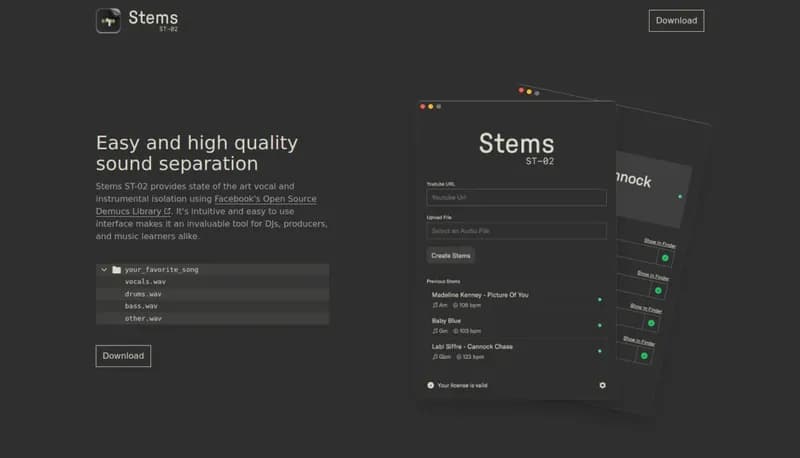The height and width of the screenshot is (458, 800).
Task: Click the Easy and high quality sound separation heading
Action: [x=197, y=153]
